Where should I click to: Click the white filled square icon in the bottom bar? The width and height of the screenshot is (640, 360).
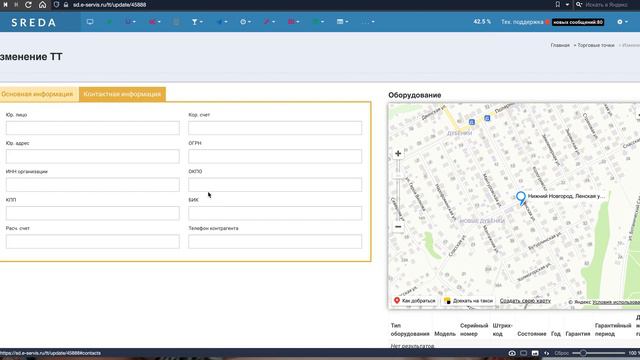click(x=535, y=353)
